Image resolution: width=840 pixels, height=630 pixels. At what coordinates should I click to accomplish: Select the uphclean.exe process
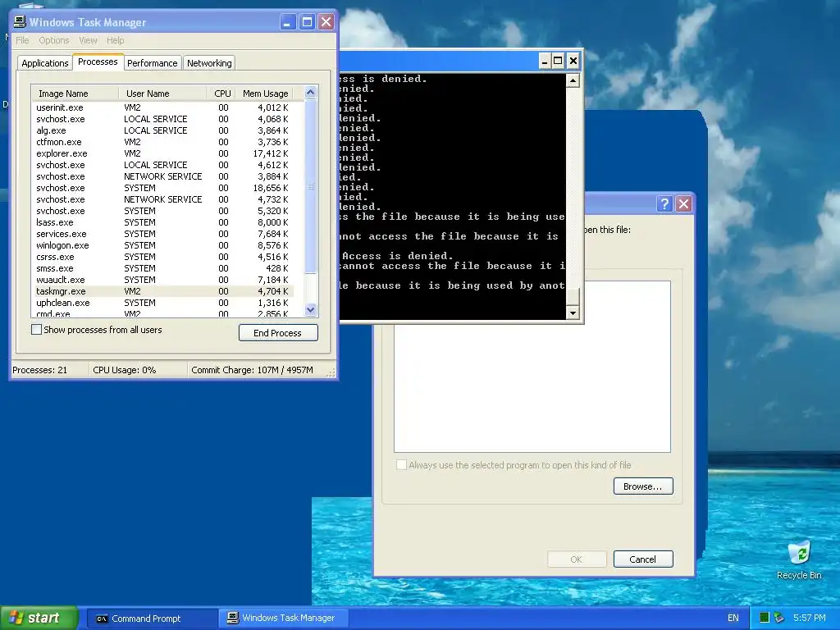[x=162, y=304]
